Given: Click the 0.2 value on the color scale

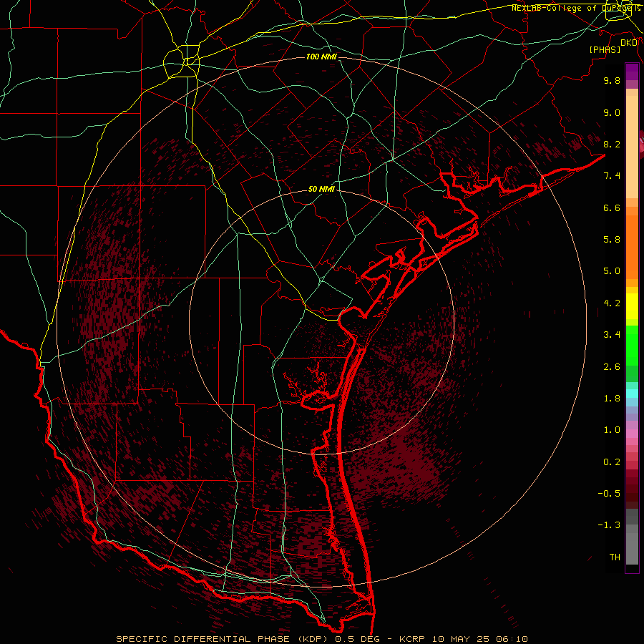Looking at the screenshot, I should pos(612,462).
